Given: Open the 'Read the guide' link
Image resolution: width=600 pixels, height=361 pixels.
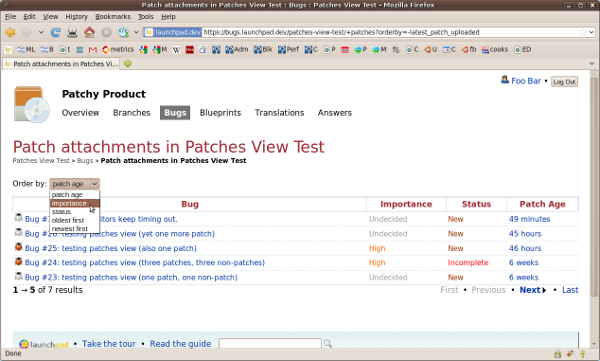Looking at the screenshot, I should [180, 344].
